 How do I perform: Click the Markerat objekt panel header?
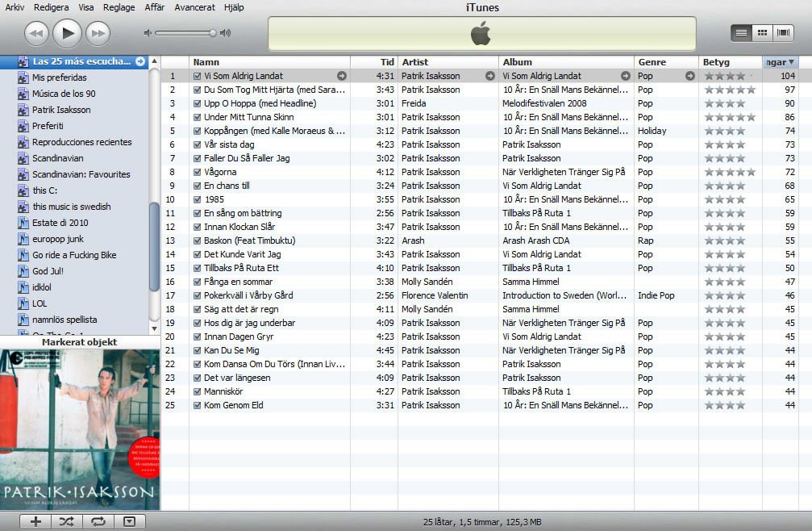pyautogui.click(x=80, y=342)
